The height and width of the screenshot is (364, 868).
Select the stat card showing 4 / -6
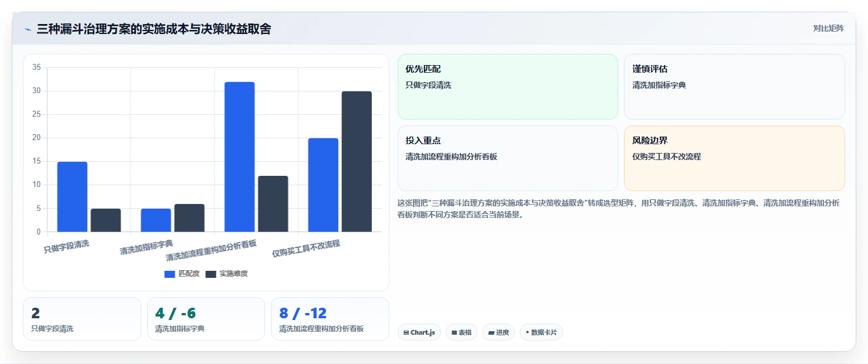tap(206, 319)
